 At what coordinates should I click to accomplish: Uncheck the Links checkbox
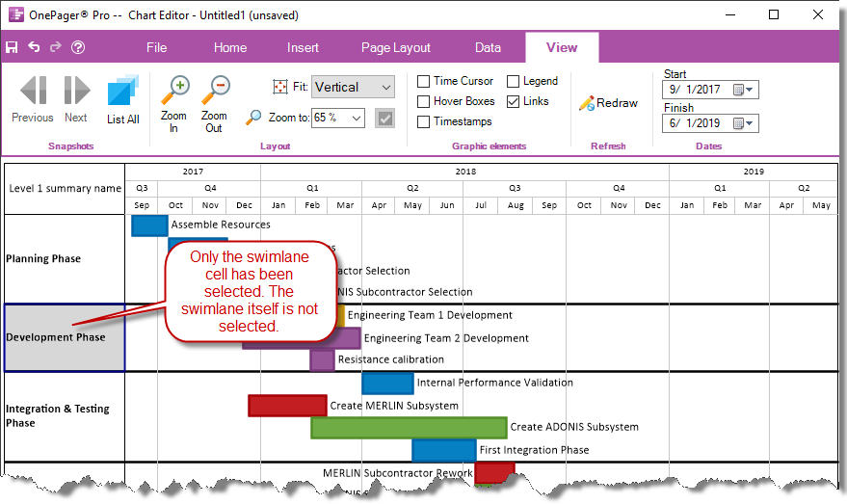pyautogui.click(x=514, y=101)
